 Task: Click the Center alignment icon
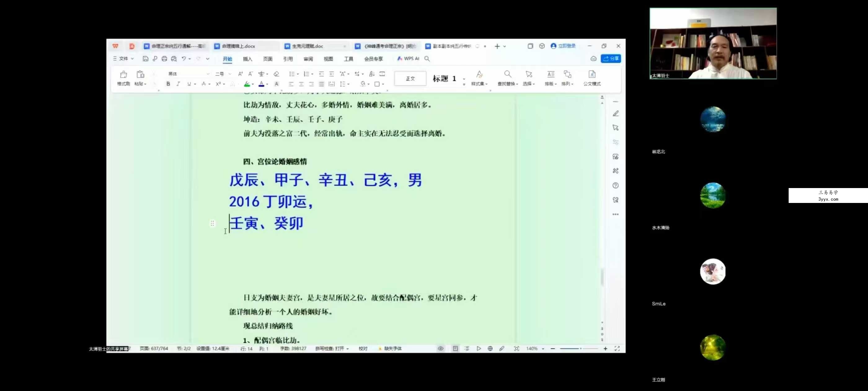(x=301, y=84)
